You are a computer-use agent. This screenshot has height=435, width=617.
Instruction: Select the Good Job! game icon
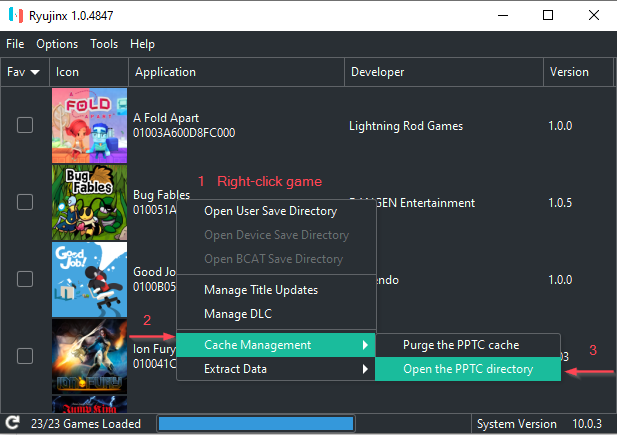click(x=89, y=280)
